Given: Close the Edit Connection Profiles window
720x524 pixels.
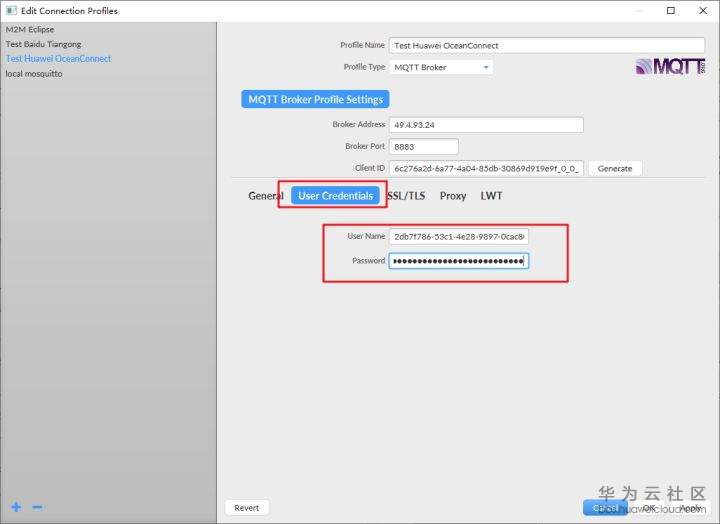Looking at the screenshot, I should (703, 10).
